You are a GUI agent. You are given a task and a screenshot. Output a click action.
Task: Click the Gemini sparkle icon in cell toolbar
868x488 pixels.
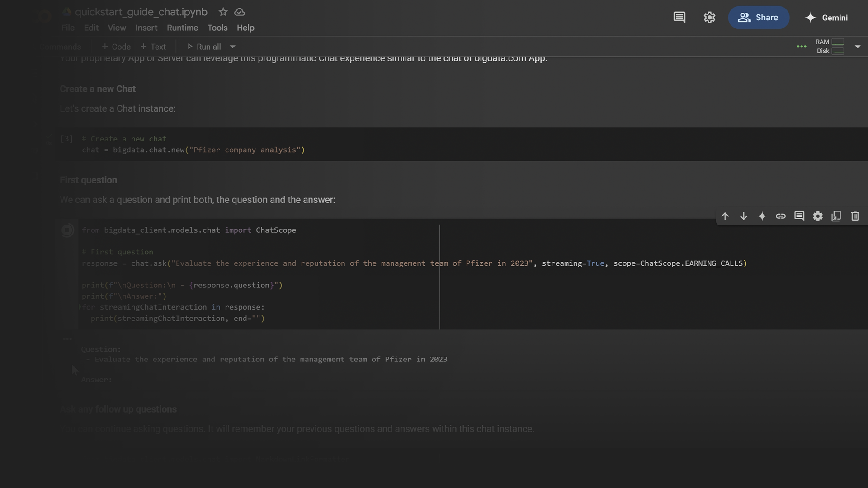point(762,216)
